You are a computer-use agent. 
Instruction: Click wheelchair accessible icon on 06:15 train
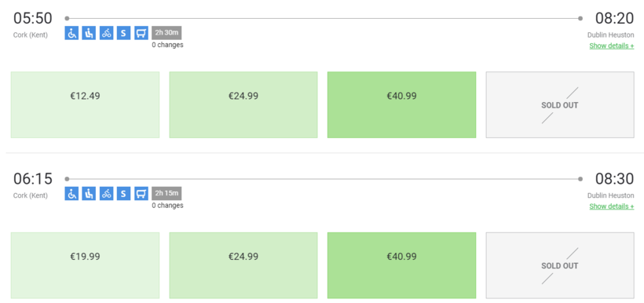click(71, 193)
